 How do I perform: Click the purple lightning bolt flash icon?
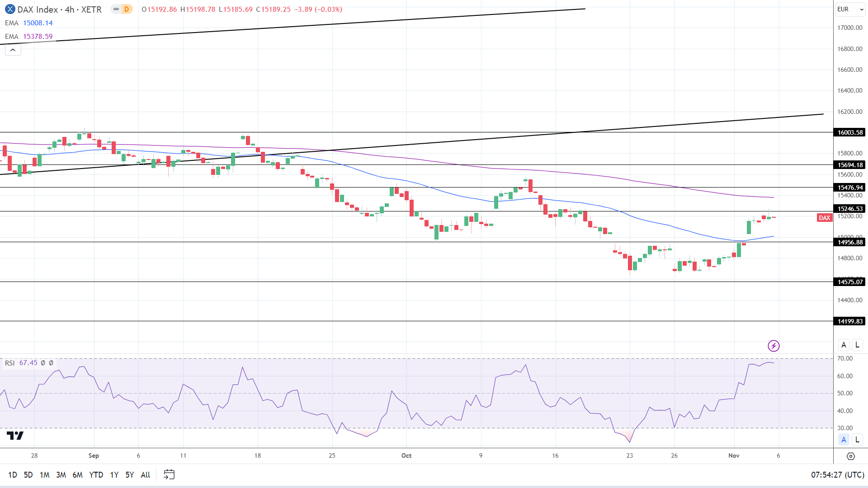pos(774,346)
